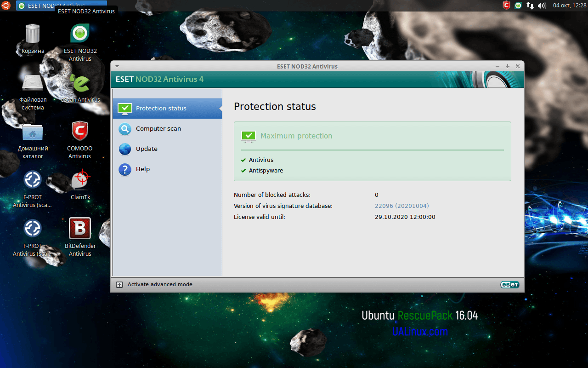
Task: Click the blocked attacks value 0
Action: pos(377,195)
